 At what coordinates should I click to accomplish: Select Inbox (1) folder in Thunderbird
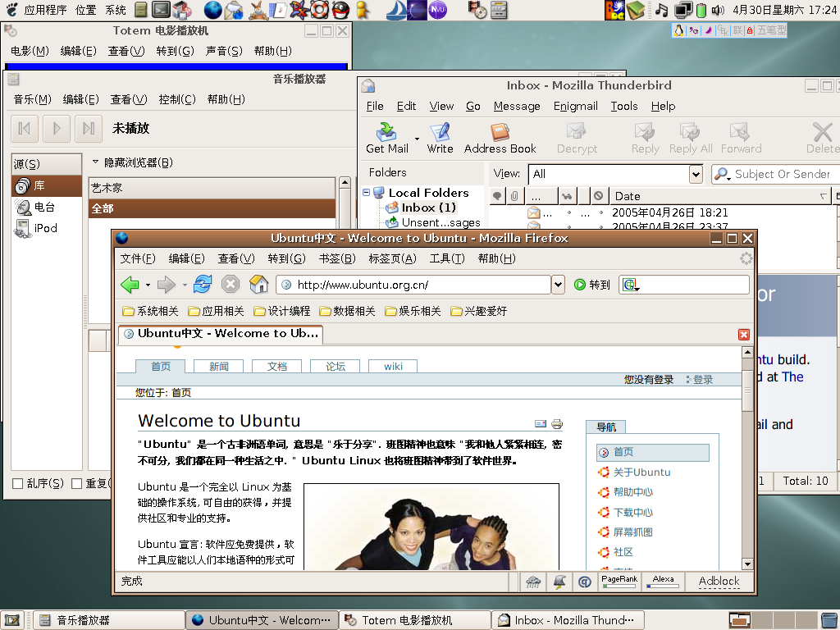click(x=428, y=208)
